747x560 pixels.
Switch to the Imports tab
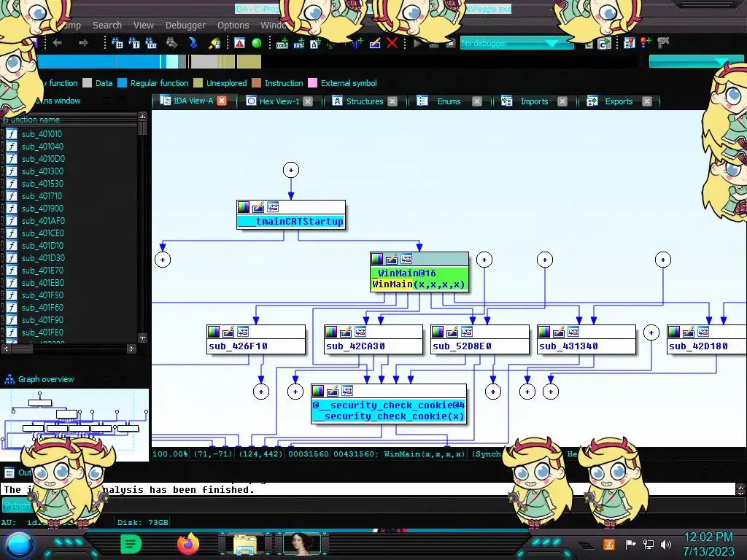tap(534, 101)
